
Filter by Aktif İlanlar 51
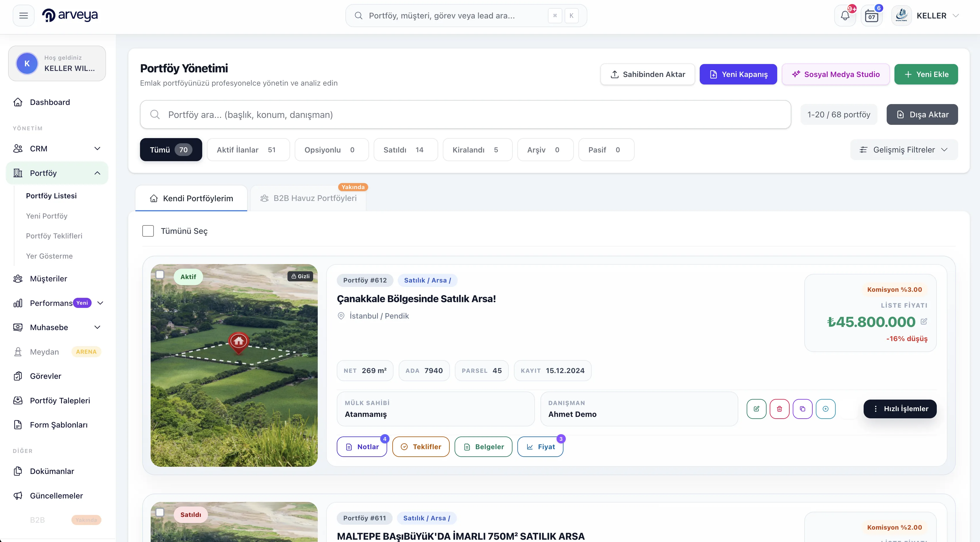(248, 150)
